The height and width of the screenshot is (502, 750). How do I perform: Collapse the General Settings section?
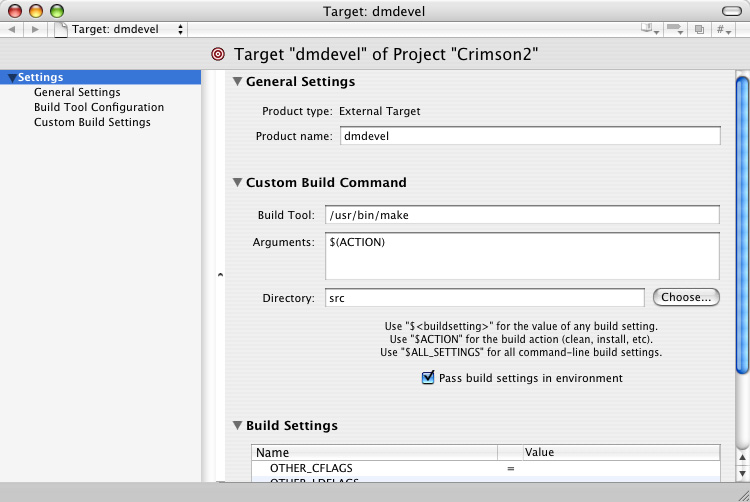coord(238,82)
